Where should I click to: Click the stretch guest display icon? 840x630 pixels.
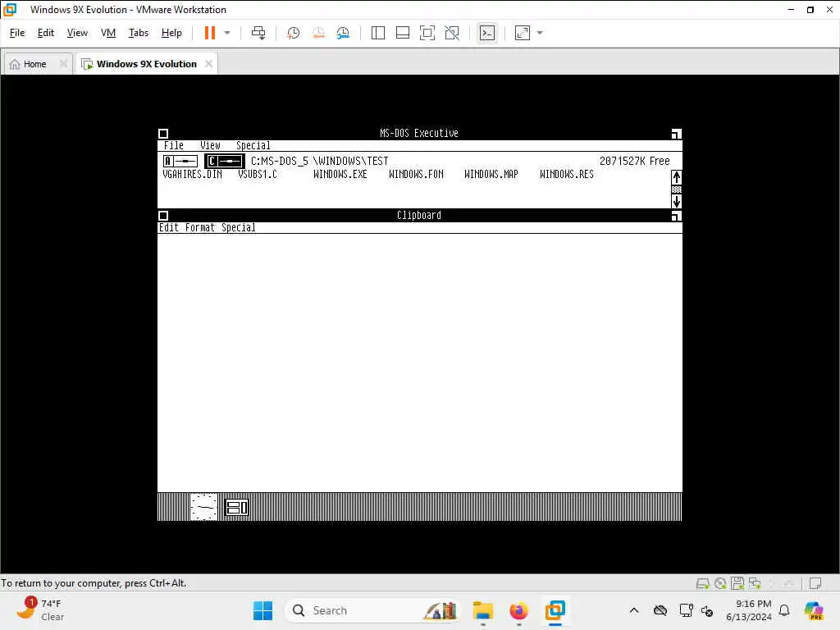(523, 33)
